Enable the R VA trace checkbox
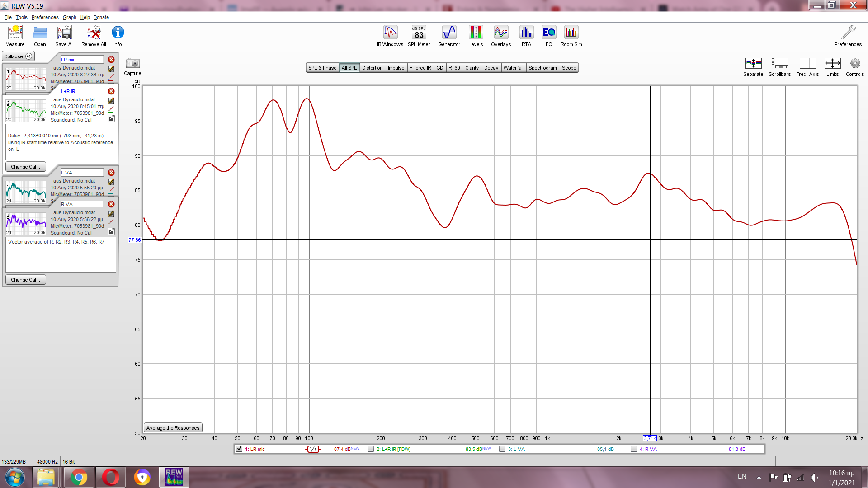868x488 pixels. coord(634,449)
